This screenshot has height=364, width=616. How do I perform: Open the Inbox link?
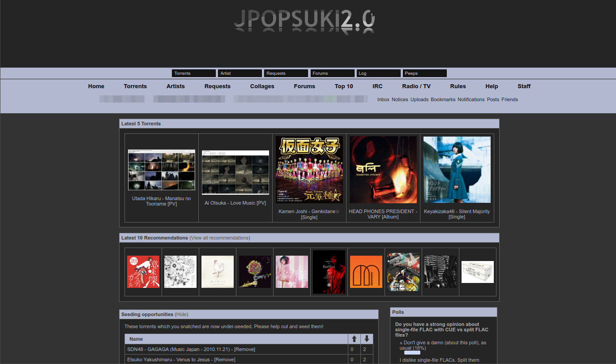coord(383,99)
